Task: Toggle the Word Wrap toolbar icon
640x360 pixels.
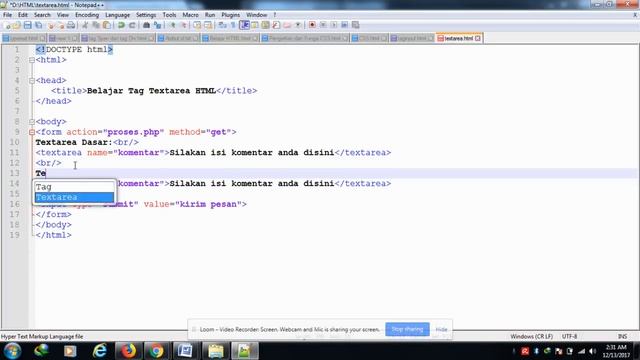Action: coord(222,25)
